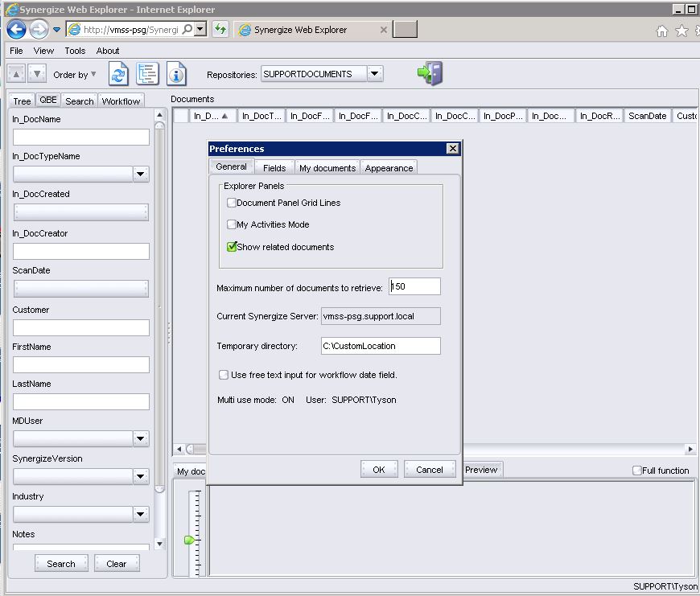Screen dimensions: 700x596
Task: Click the QBE panel vertical scrollbar thumb
Action: pos(159,307)
